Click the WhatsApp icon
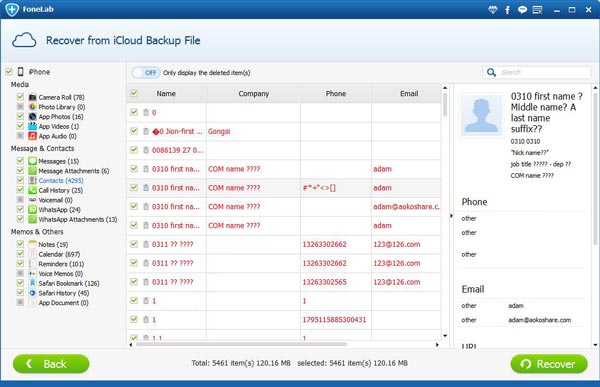 pyautogui.click(x=33, y=209)
